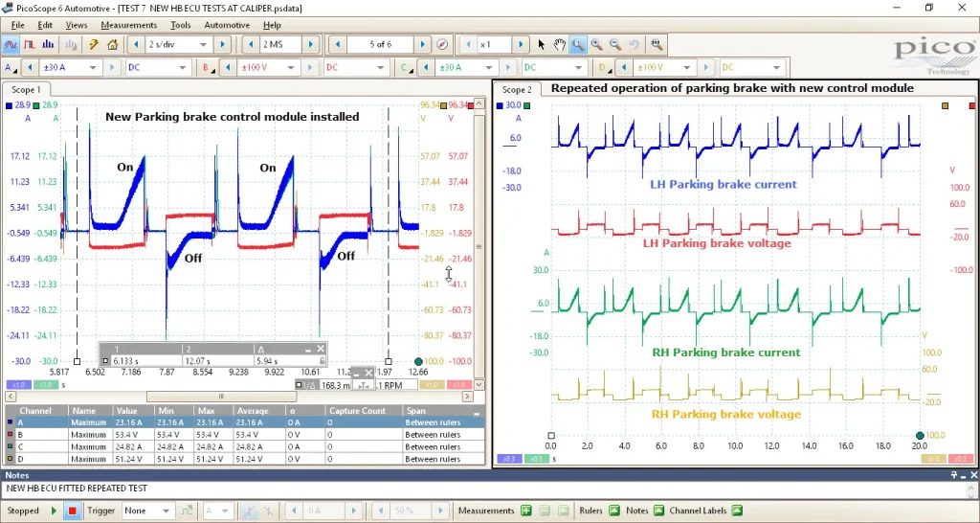The width and height of the screenshot is (980, 523).
Task: Open the buffer navigator compass icon
Action: (442, 44)
